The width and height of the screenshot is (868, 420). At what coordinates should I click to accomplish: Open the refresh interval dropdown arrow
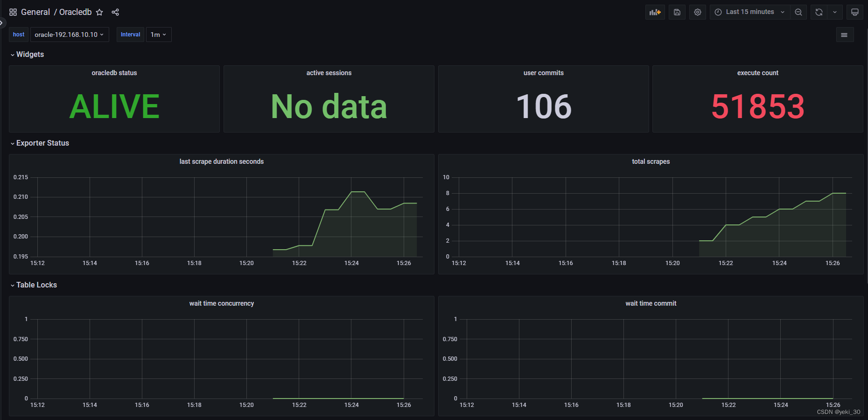(835, 12)
